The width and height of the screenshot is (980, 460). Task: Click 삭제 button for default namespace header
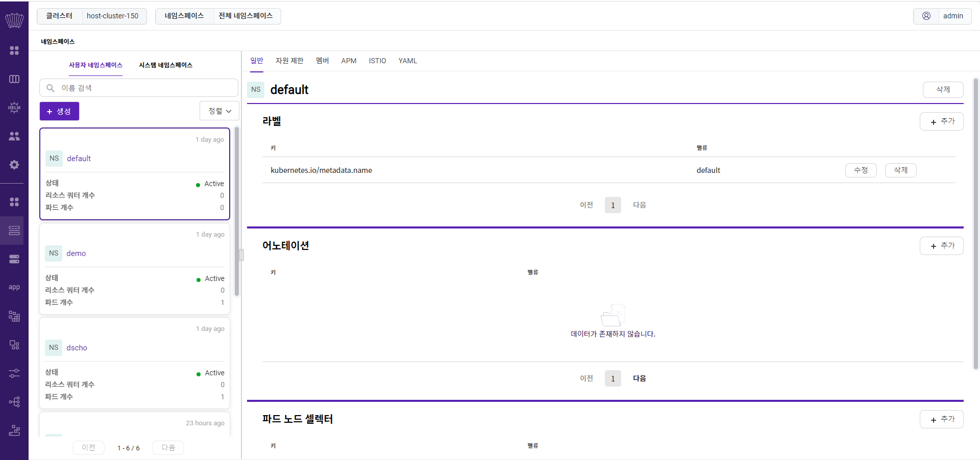coord(943,90)
